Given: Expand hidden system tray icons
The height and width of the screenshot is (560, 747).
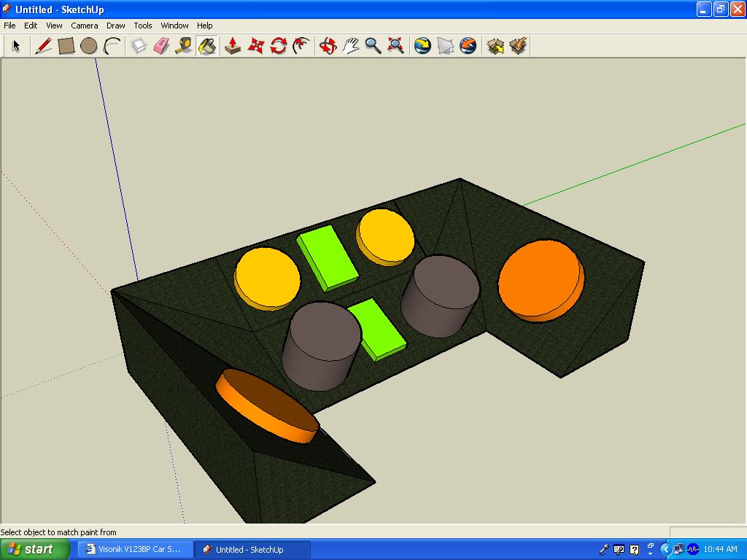Looking at the screenshot, I should (x=665, y=549).
